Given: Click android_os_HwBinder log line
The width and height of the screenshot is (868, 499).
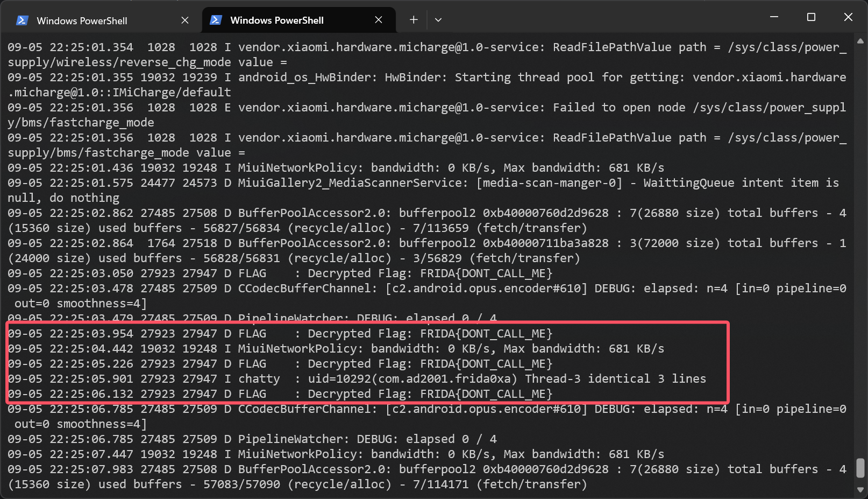Looking at the screenshot, I should 426,85.
